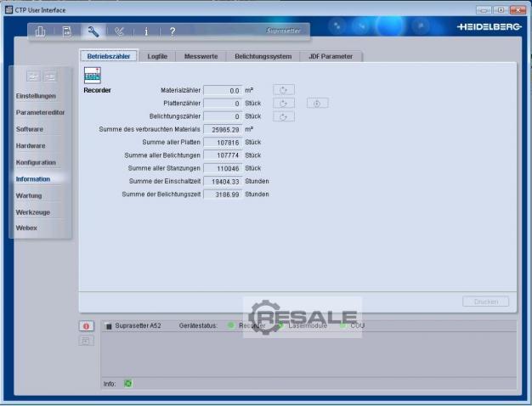
Task: Click the phone remote service toolbar icon
Action: click(120, 31)
